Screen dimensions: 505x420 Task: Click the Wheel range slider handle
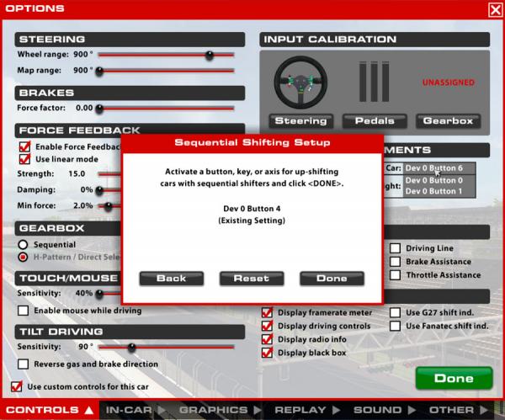(x=209, y=55)
